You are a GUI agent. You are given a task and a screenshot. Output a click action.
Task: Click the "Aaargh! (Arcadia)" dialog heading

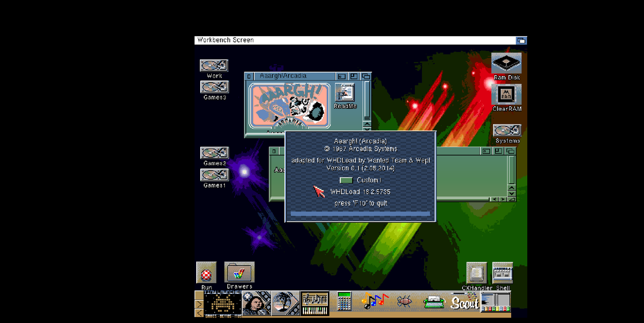360,141
